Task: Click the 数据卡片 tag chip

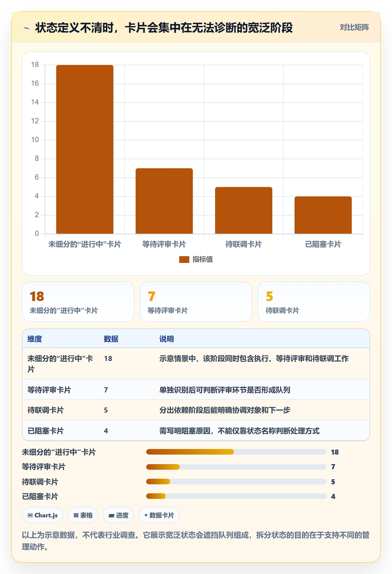Action: (x=159, y=515)
